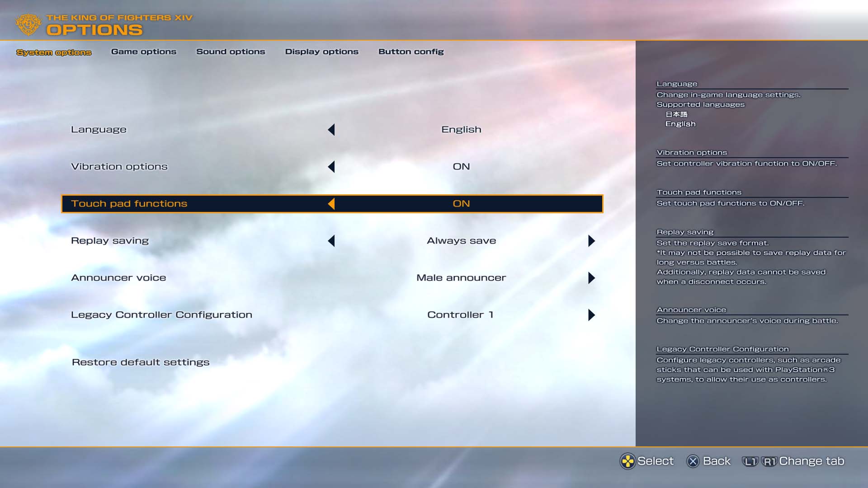Image resolution: width=868 pixels, height=488 pixels.
Task: Click the Legacy Controller Configuration help heading
Action: coord(722,349)
